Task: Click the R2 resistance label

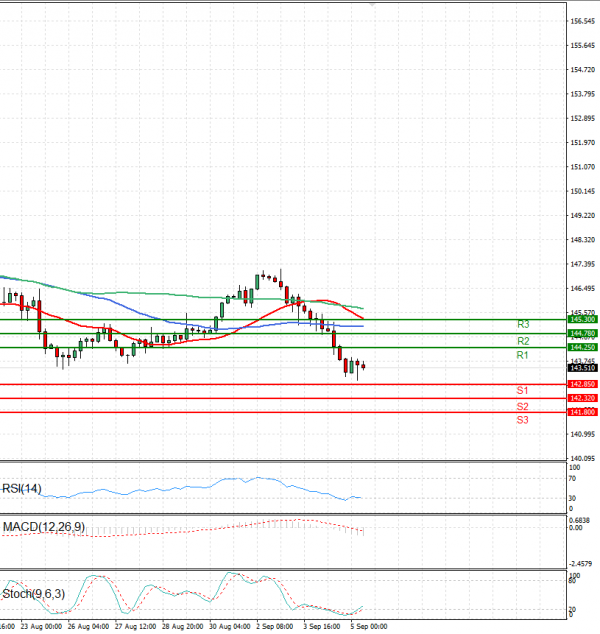Action: 523,341
